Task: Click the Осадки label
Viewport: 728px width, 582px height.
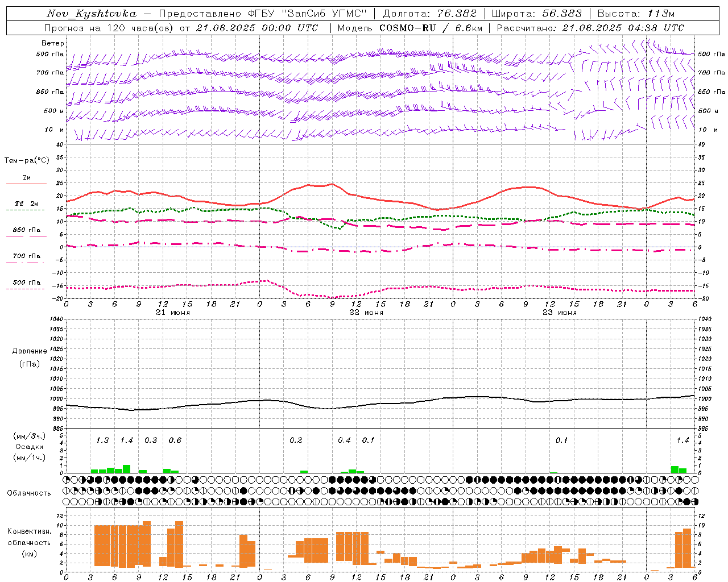Action: tap(30, 447)
